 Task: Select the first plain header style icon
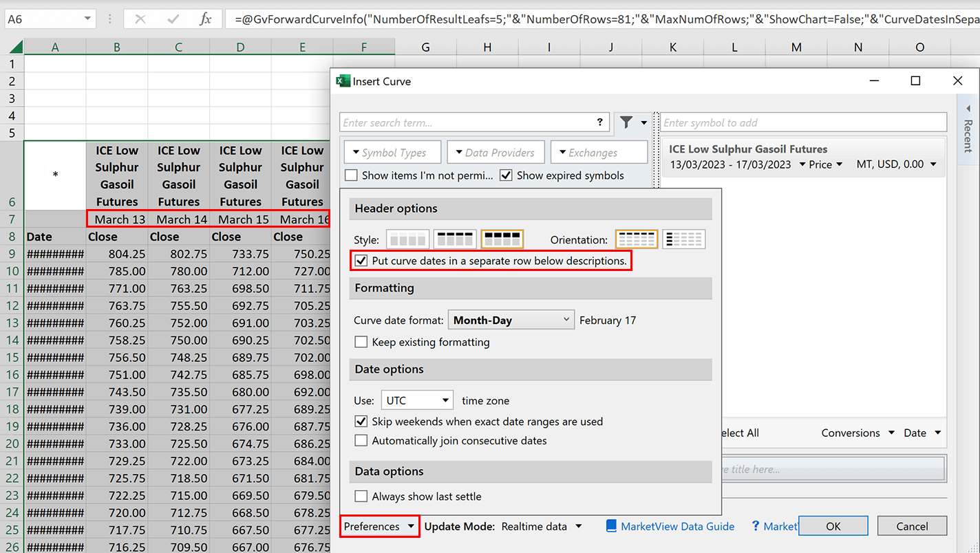[x=407, y=239]
